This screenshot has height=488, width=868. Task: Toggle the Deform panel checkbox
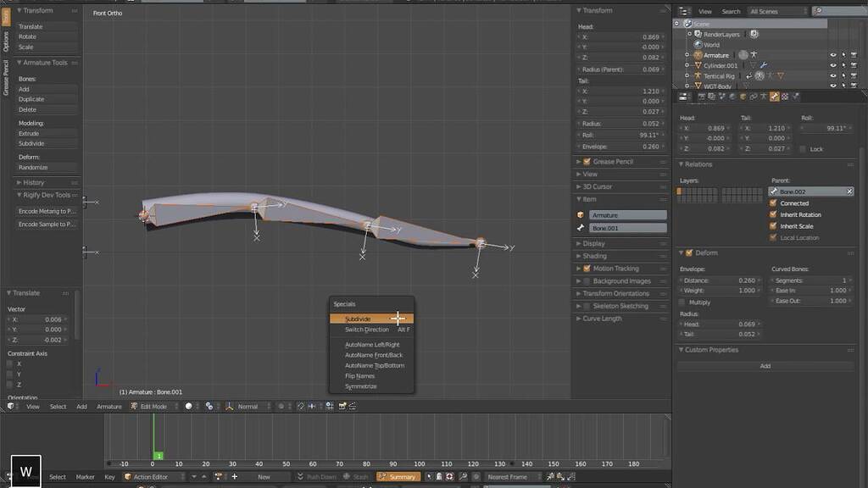[689, 252]
